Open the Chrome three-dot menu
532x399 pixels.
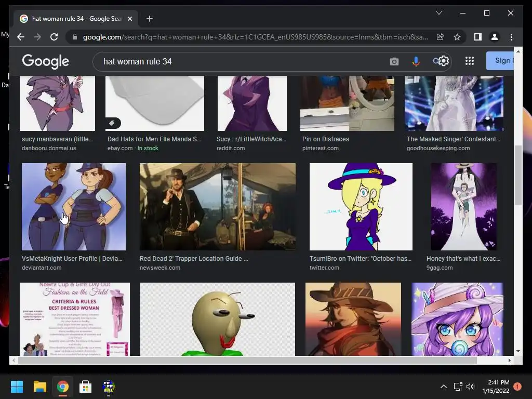point(511,37)
